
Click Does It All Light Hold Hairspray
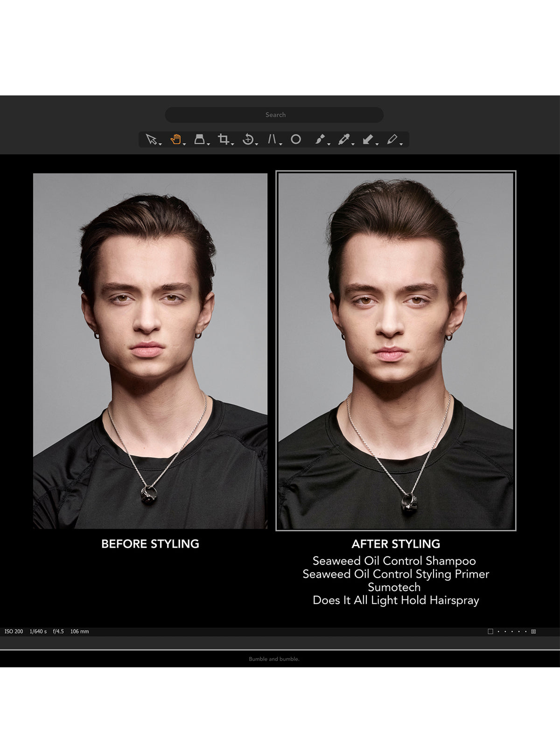[x=396, y=600]
